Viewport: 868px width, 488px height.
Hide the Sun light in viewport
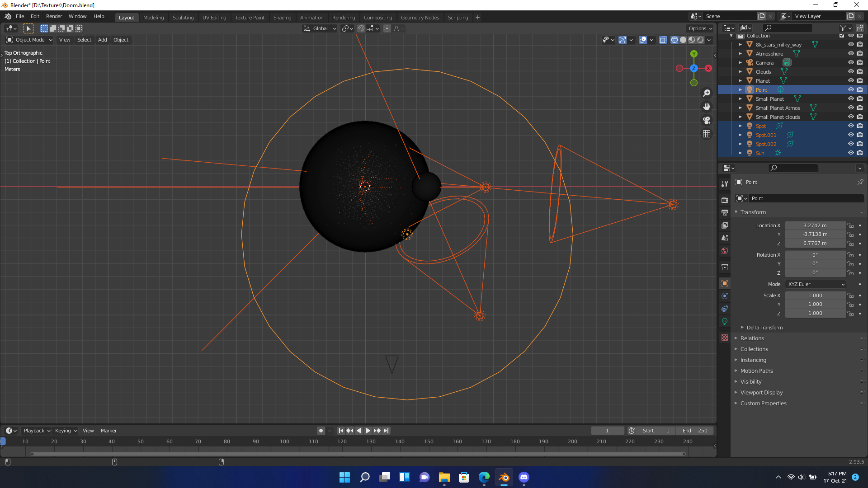pyautogui.click(x=851, y=153)
